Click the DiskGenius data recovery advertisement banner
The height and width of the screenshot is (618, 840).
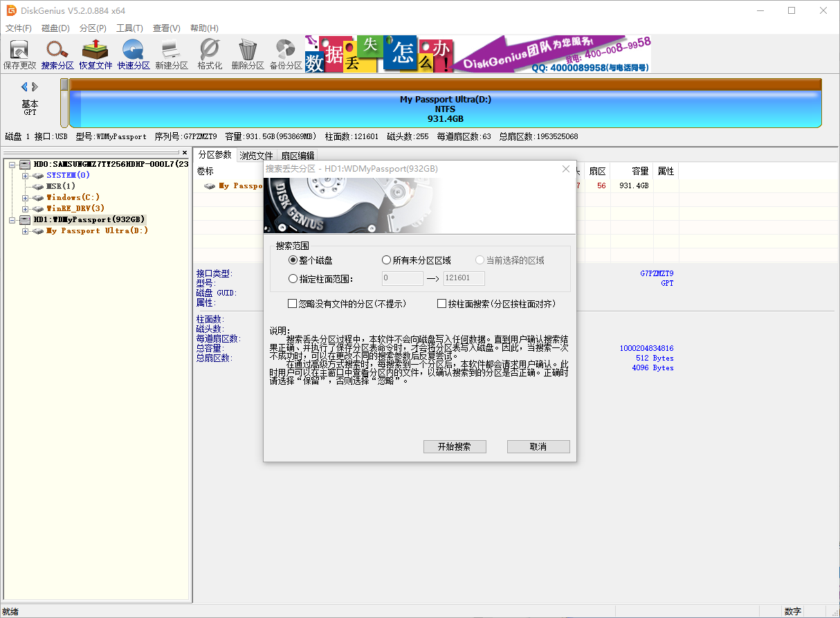coord(477,54)
